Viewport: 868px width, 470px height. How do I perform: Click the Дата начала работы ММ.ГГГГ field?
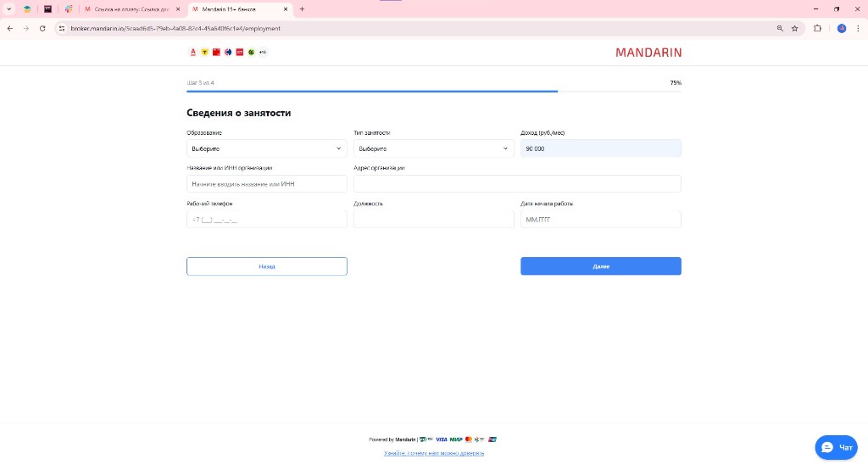point(601,220)
